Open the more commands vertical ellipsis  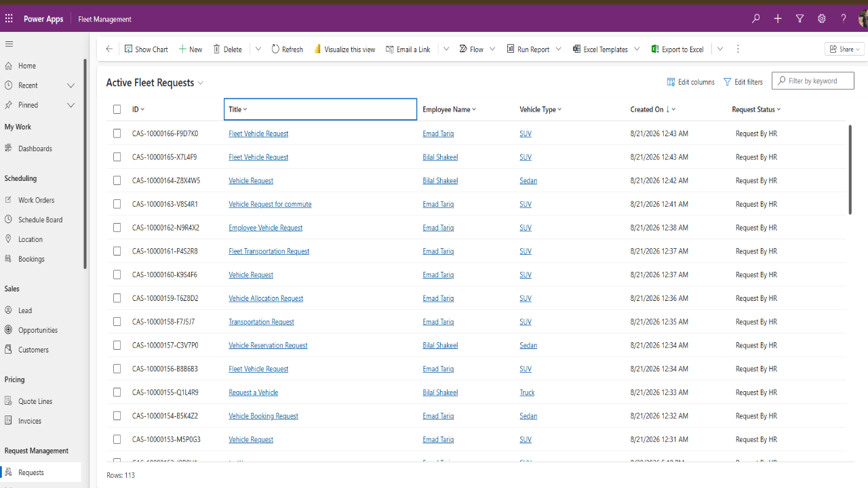[x=738, y=49]
